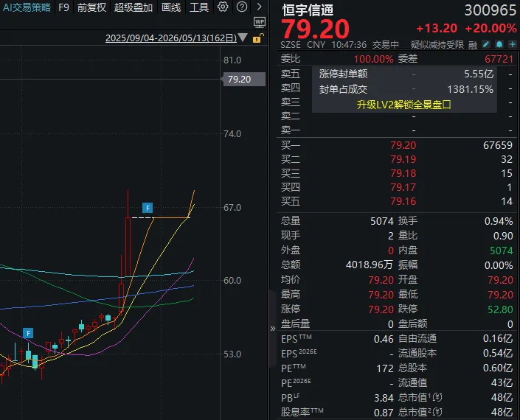Click the stock code 300965
Viewport: 520px width, 420px height.
[490, 10]
